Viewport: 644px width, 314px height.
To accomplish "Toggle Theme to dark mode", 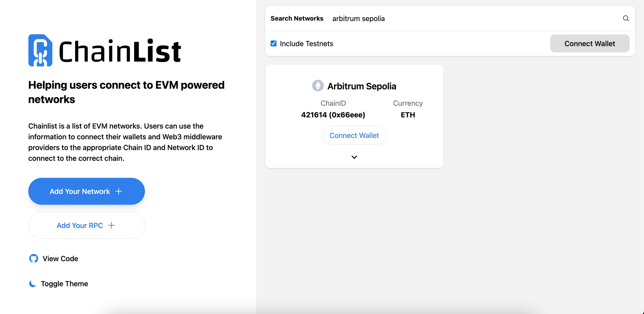I will pyautogui.click(x=64, y=284).
